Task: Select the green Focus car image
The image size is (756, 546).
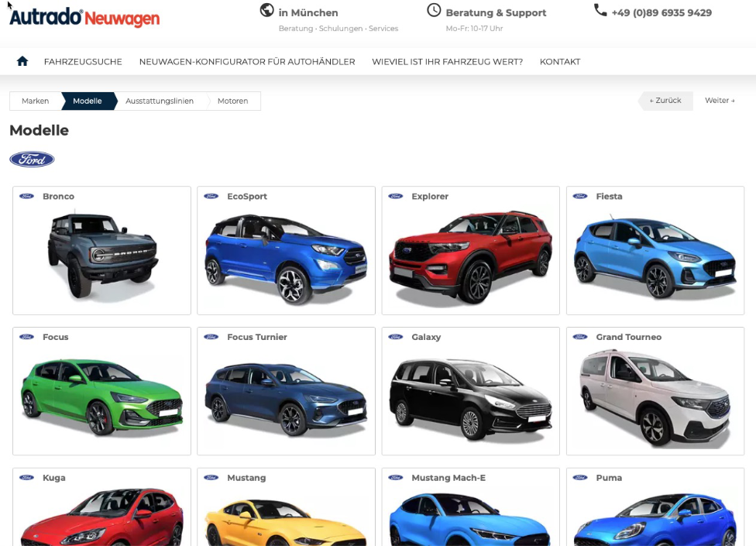Action: (x=101, y=396)
